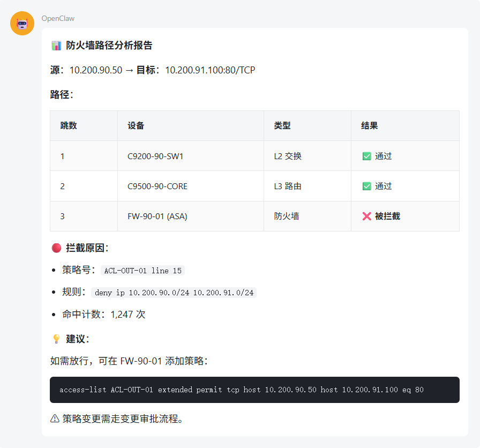Viewport: 480px width, 448px height.
Task: Click the OpenClaw robot avatar
Action: pyautogui.click(x=22, y=24)
